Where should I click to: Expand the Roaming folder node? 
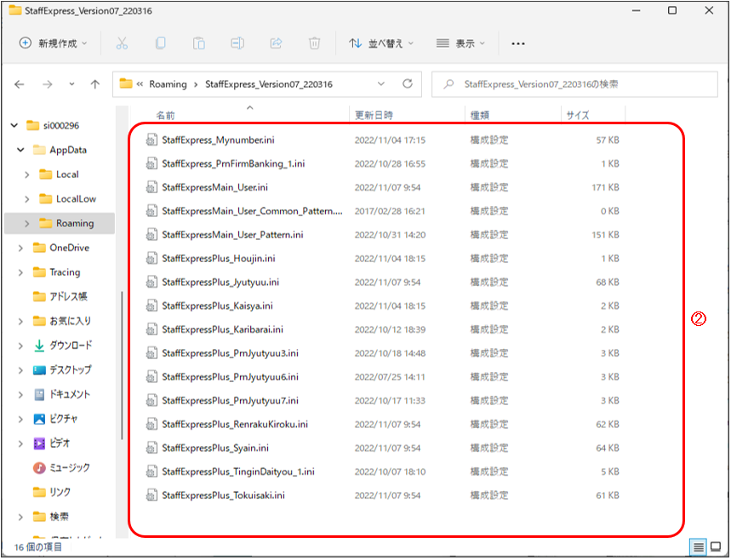[x=26, y=223]
